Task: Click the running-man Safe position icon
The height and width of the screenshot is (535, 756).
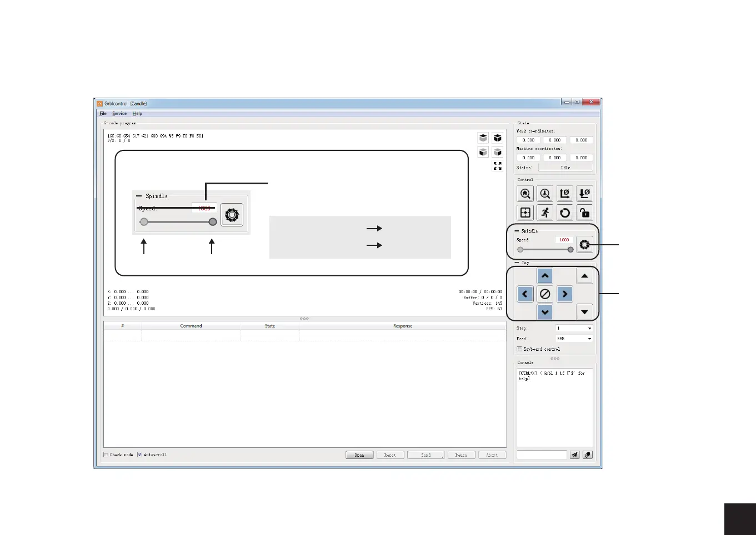Action: [x=545, y=213]
